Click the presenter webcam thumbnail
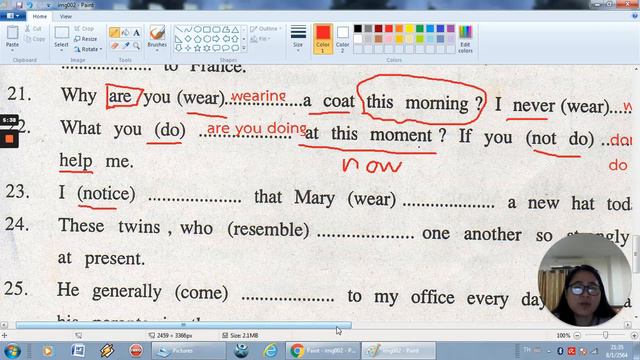This screenshot has width=640, height=360. (584, 281)
